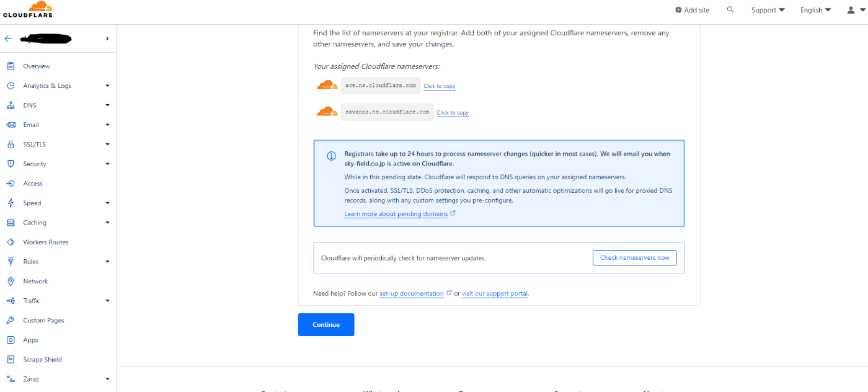Expand the Caching submenu arrow
This screenshot has height=392, width=868.
[x=107, y=223]
